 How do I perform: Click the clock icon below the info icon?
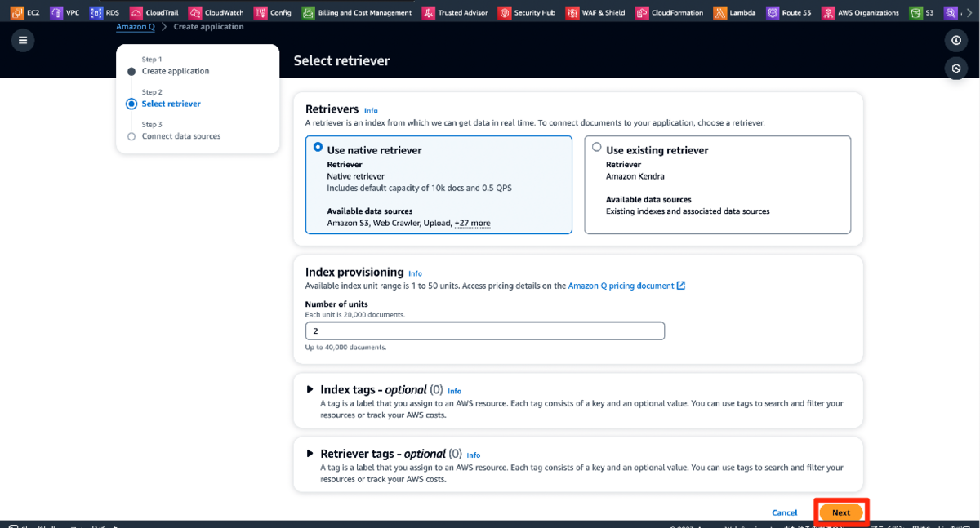tap(955, 69)
